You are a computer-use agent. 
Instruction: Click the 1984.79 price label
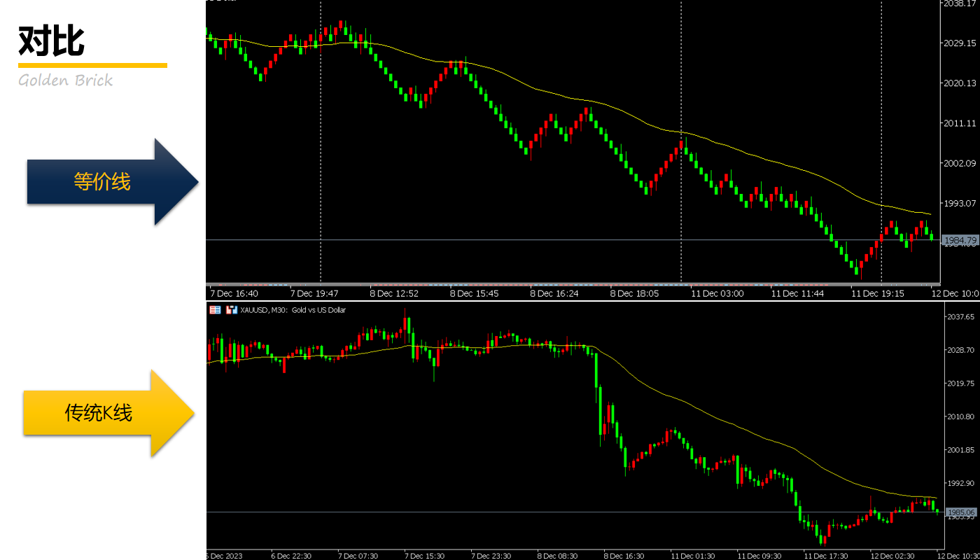[x=960, y=241]
